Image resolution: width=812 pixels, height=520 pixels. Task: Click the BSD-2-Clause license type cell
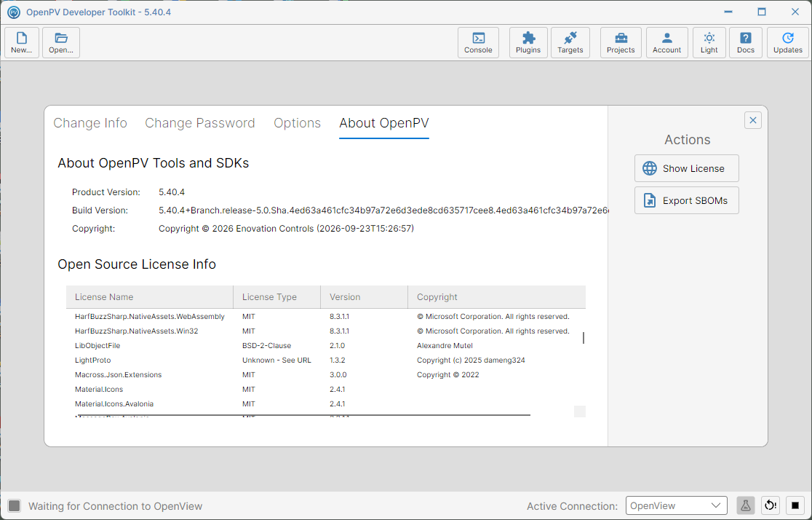pyautogui.click(x=267, y=346)
